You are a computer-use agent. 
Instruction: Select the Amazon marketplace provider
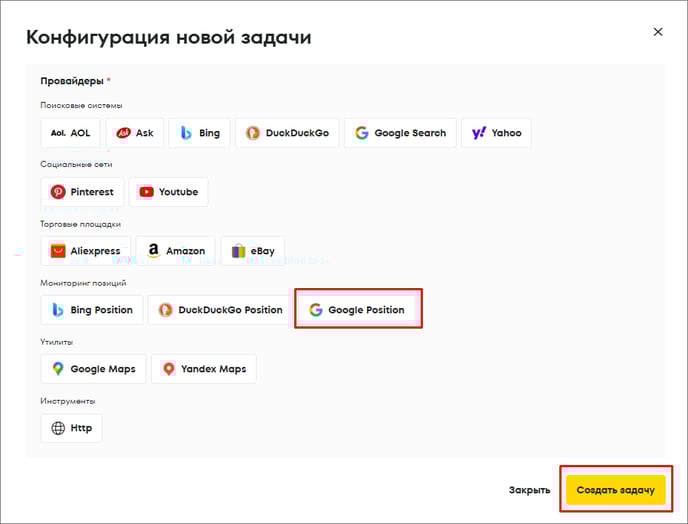point(176,251)
